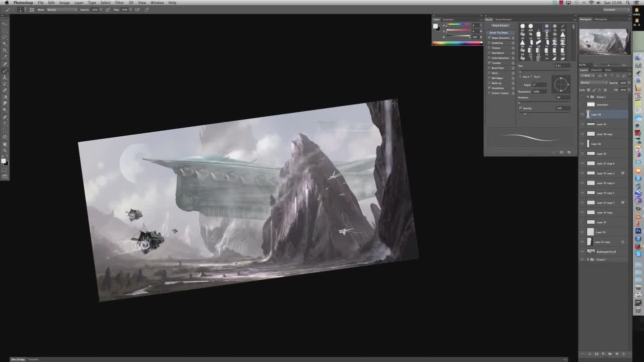Select the Zoom tool in the toolbar
Screen dimensions: 644x362
pyautogui.click(x=5, y=150)
